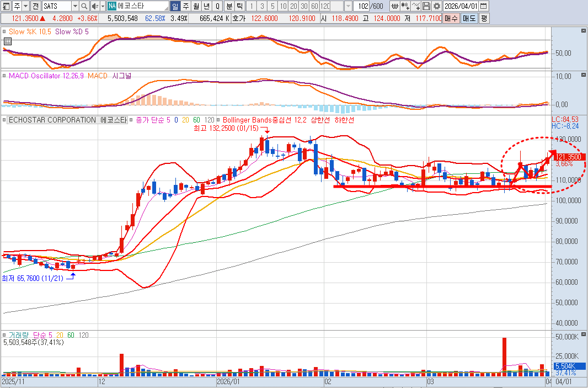Switch to the monthly (월) period
588x388 pixels.
click(x=196, y=6)
